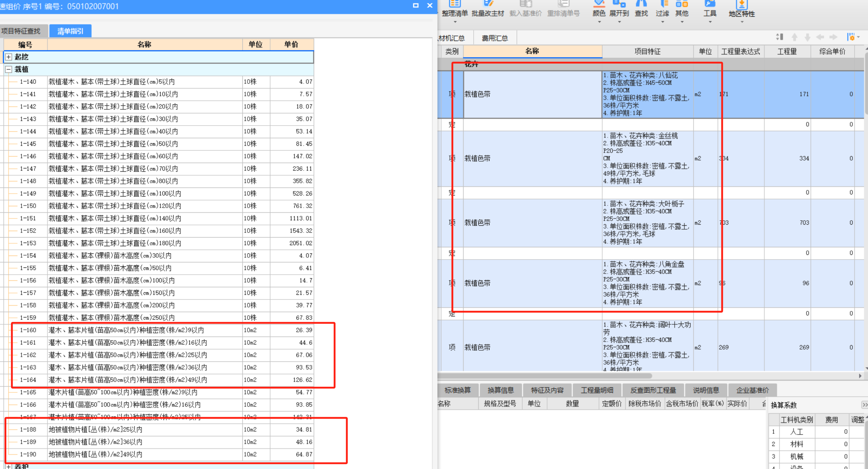Screen dimensions: 868x469
Task: Select quota row 1-153 土球直径180以内
Action: pos(158,243)
